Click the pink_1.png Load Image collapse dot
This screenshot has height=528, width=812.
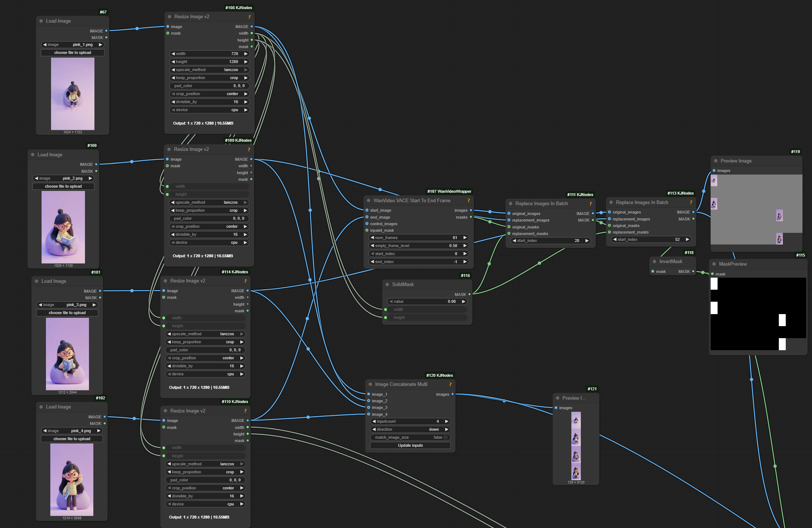coord(41,21)
